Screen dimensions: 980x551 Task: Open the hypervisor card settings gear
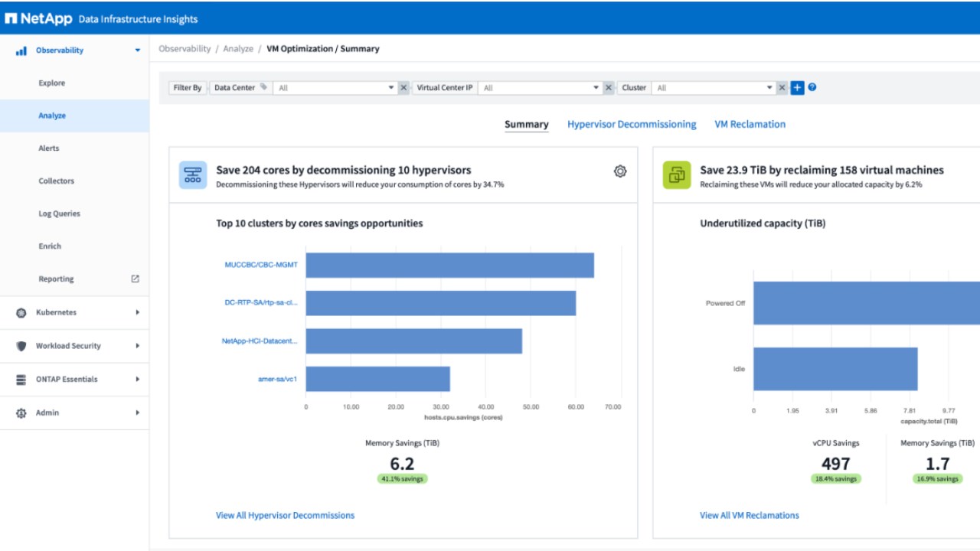(620, 171)
